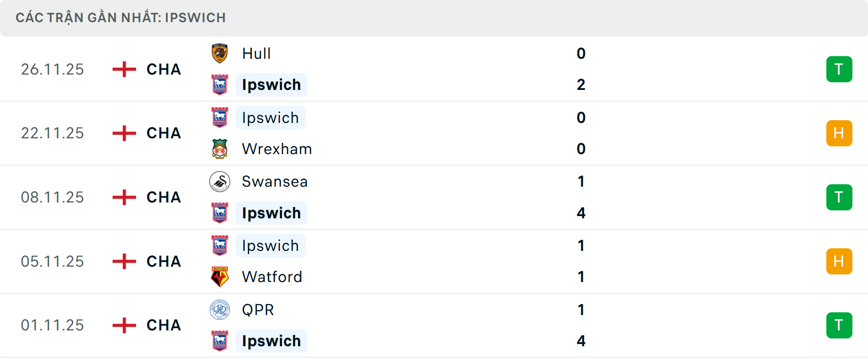The height and width of the screenshot is (358, 868).
Task: Click the Wrexham club badge
Action: coord(220,149)
